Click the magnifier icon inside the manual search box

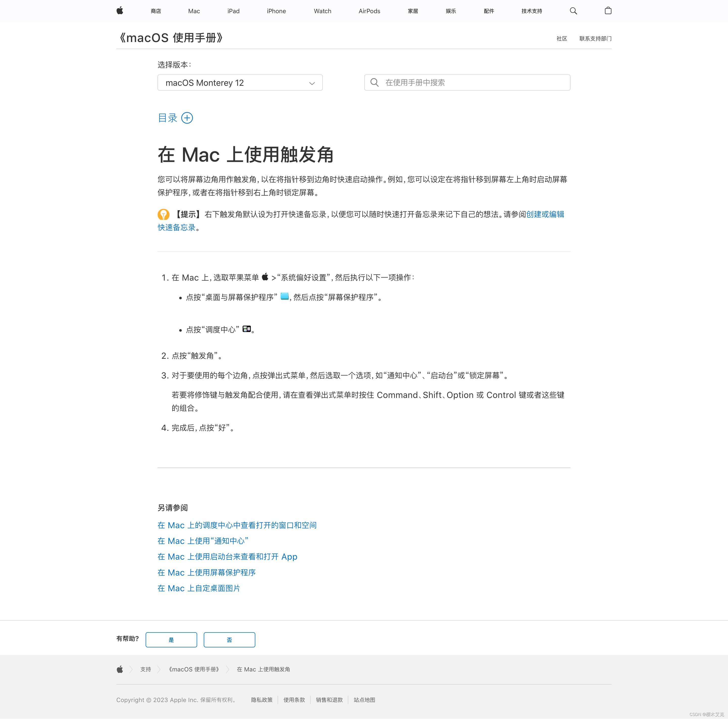point(374,82)
